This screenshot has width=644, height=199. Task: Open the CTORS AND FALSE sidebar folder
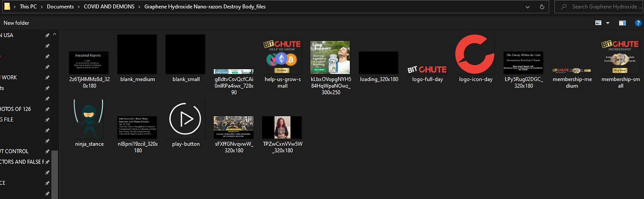(22, 162)
